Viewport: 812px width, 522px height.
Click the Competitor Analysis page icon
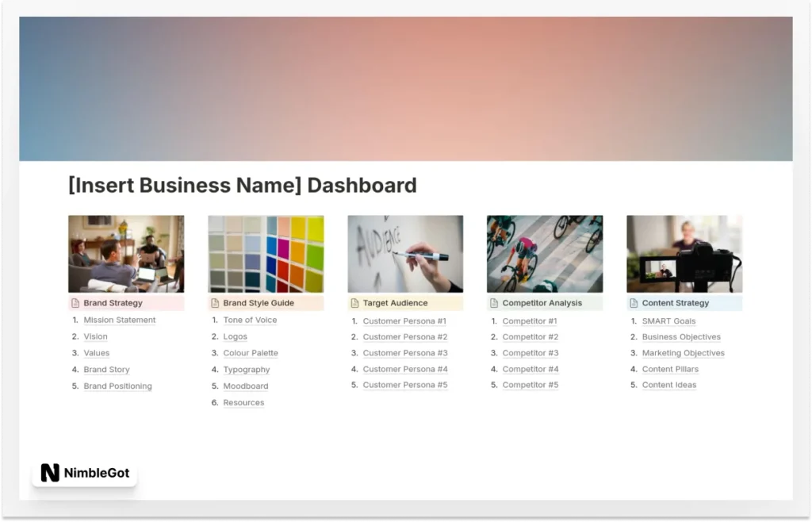tap(494, 303)
